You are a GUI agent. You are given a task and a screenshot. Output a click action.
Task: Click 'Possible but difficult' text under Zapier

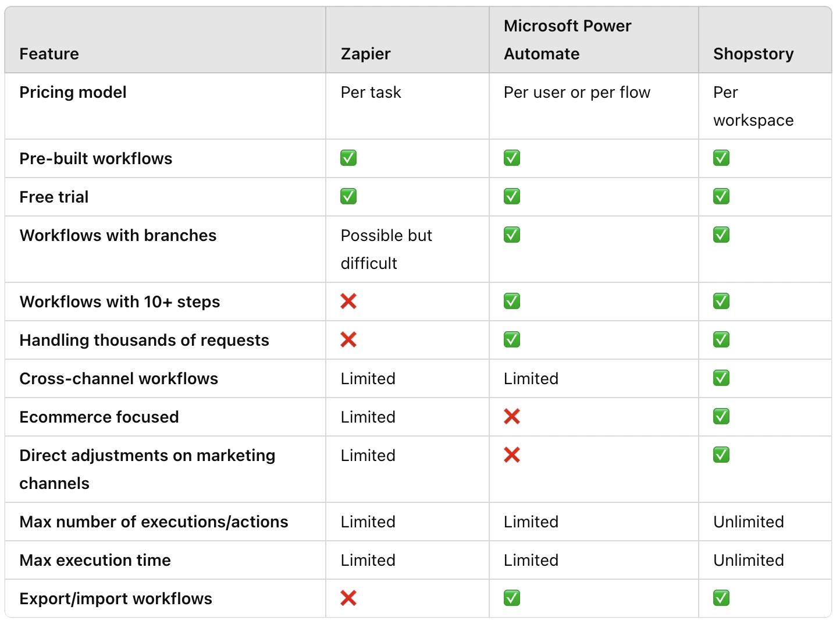[x=386, y=249]
